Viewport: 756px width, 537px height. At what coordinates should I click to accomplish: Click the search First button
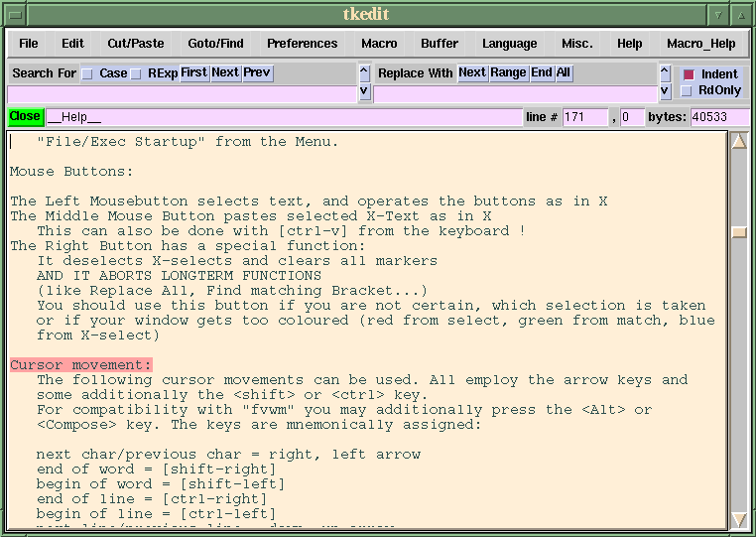point(193,72)
